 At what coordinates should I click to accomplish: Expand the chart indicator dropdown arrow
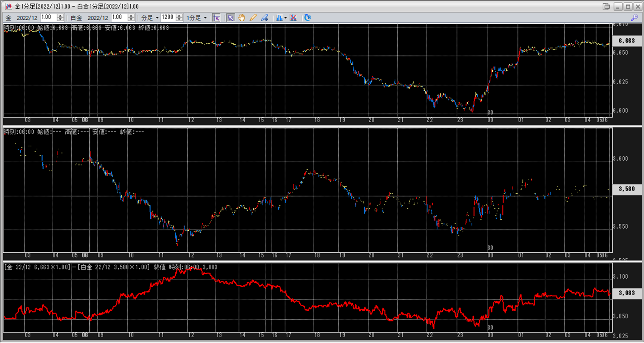285,18
